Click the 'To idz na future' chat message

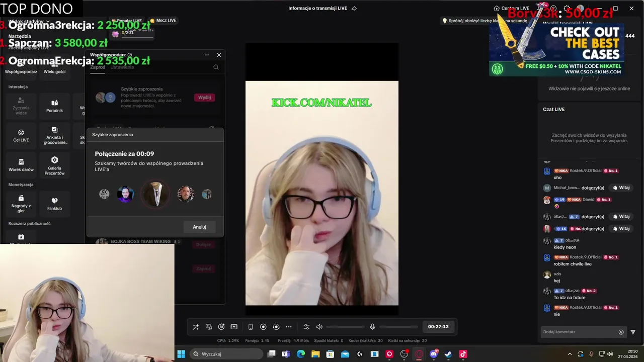[x=570, y=298]
